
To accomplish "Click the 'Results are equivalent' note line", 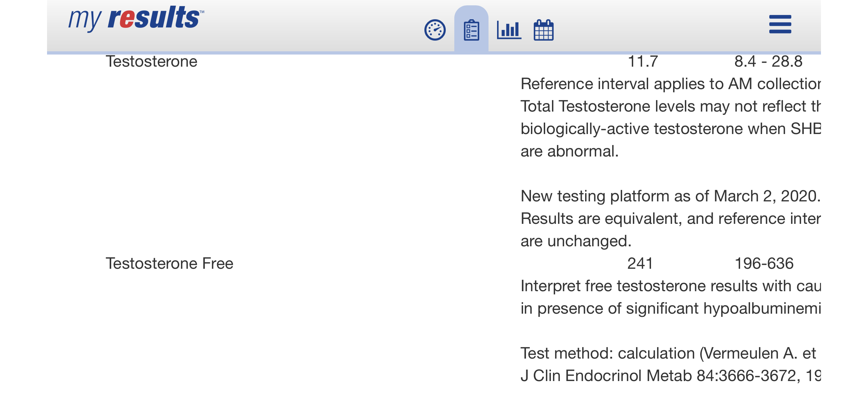I will pos(670,219).
